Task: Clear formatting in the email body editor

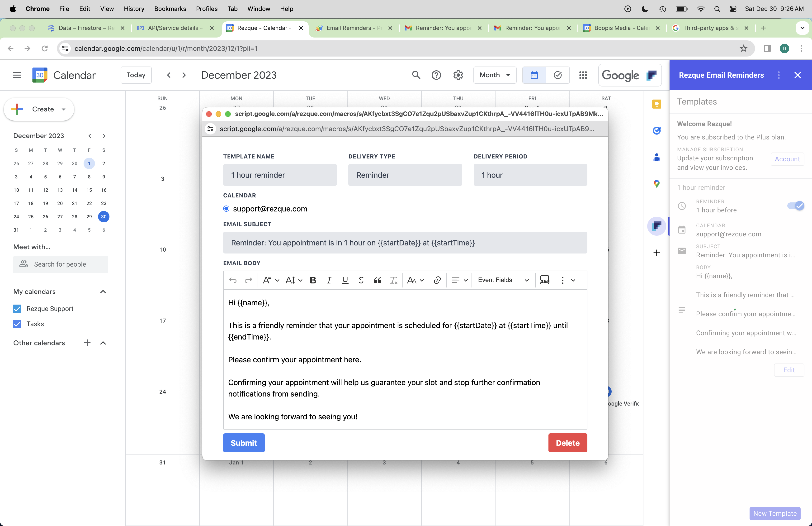Action: [394, 280]
